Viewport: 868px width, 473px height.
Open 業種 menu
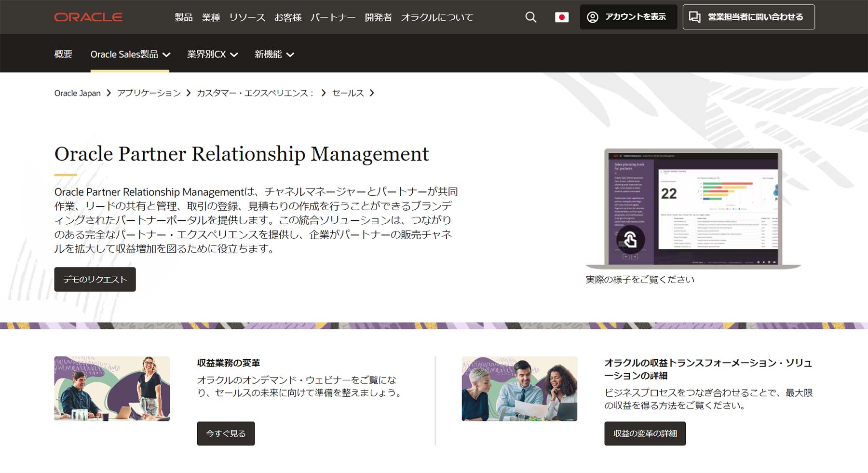pos(211,17)
